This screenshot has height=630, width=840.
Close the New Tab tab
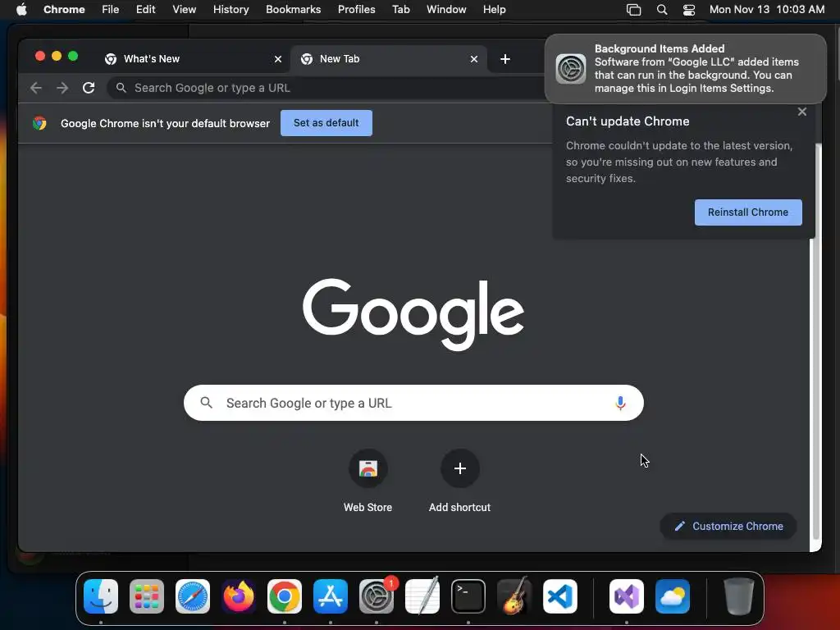pos(474,59)
